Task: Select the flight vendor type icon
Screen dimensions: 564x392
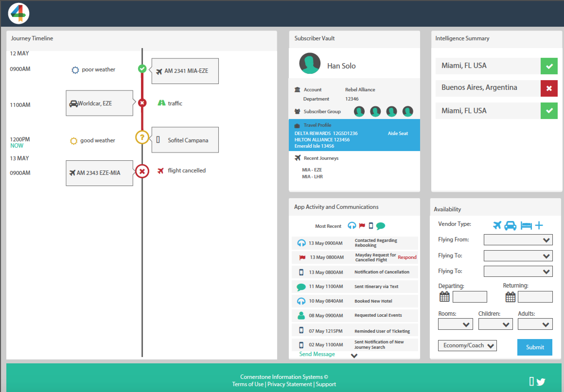Action: click(x=497, y=225)
